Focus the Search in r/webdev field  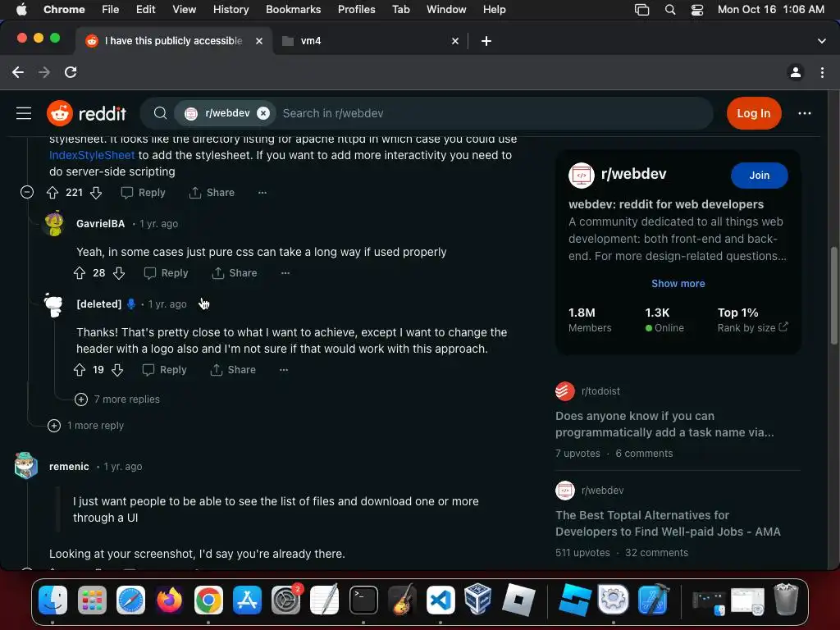tap(493, 113)
